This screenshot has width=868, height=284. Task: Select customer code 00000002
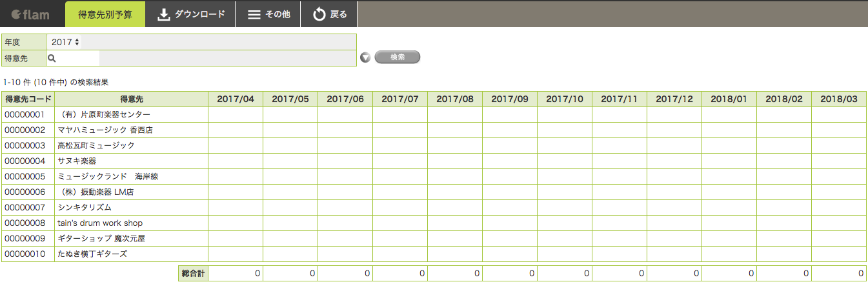(25, 130)
